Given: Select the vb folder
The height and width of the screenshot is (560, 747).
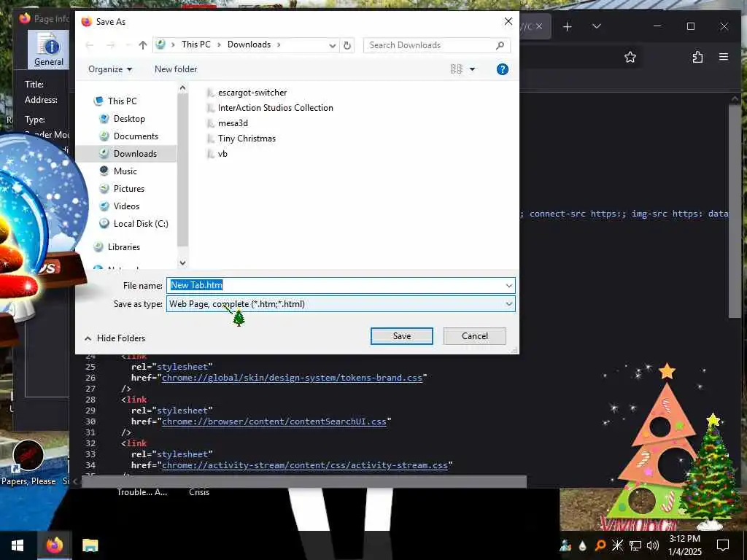Looking at the screenshot, I should click(x=217, y=154).
